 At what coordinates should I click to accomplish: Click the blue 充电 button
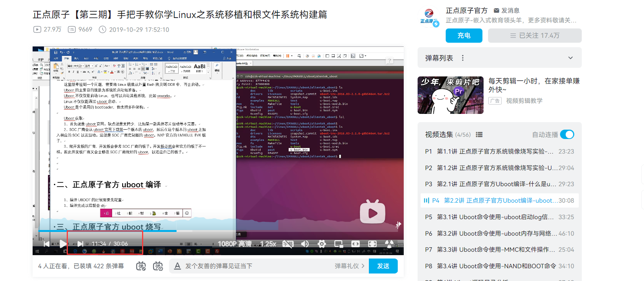tap(464, 36)
